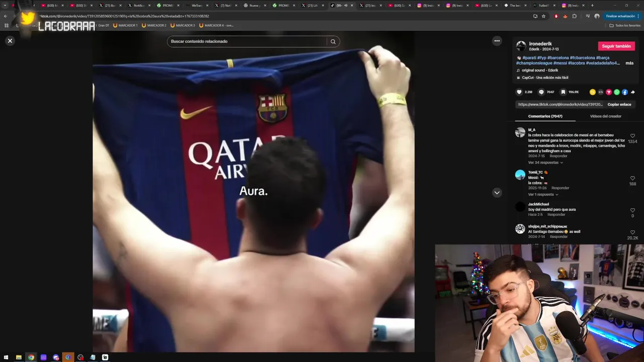Image resolution: width=644 pixels, height=362 pixels.
Task: Open a new browser tab with plus
Action: [x=592, y=6]
